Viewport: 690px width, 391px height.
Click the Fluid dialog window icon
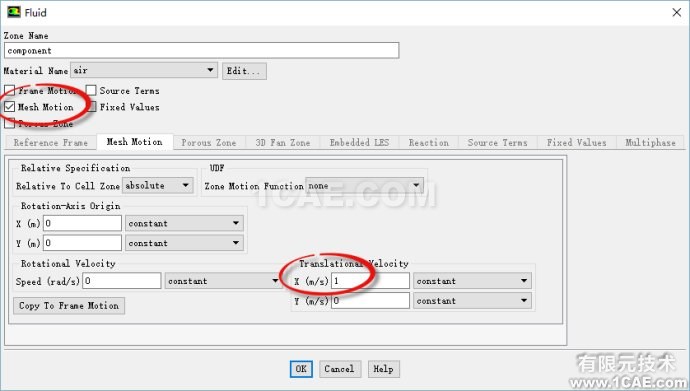tap(14, 12)
